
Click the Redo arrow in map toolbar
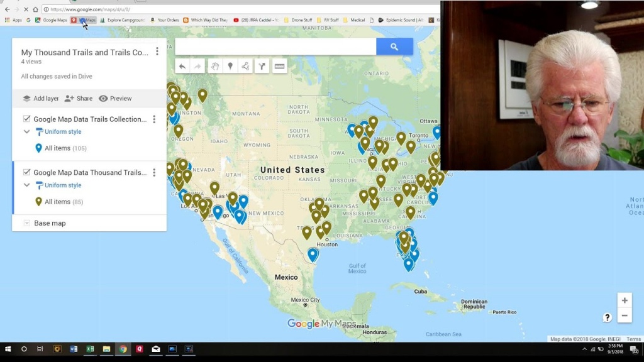click(197, 67)
